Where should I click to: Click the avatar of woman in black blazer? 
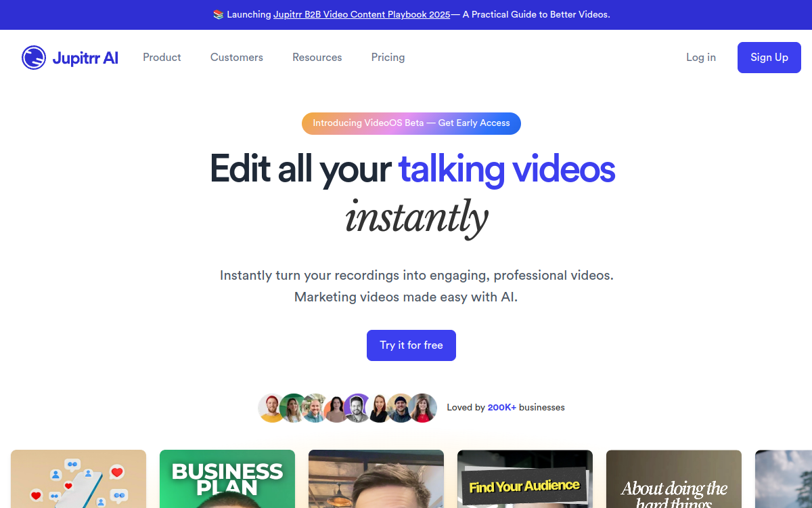point(379,408)
